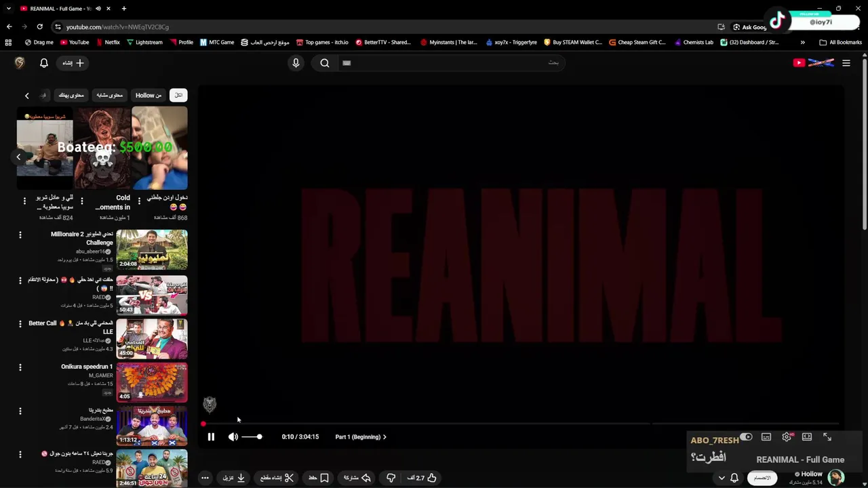868x488 pixels.
Task: Start voice search with microphone
Action: (x=296, y=63)
